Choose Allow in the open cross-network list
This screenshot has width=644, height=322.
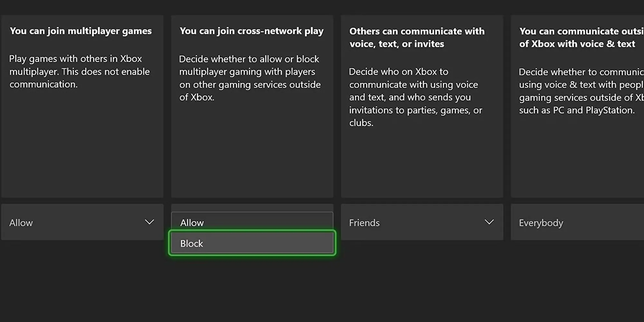[x=252, y=222]
